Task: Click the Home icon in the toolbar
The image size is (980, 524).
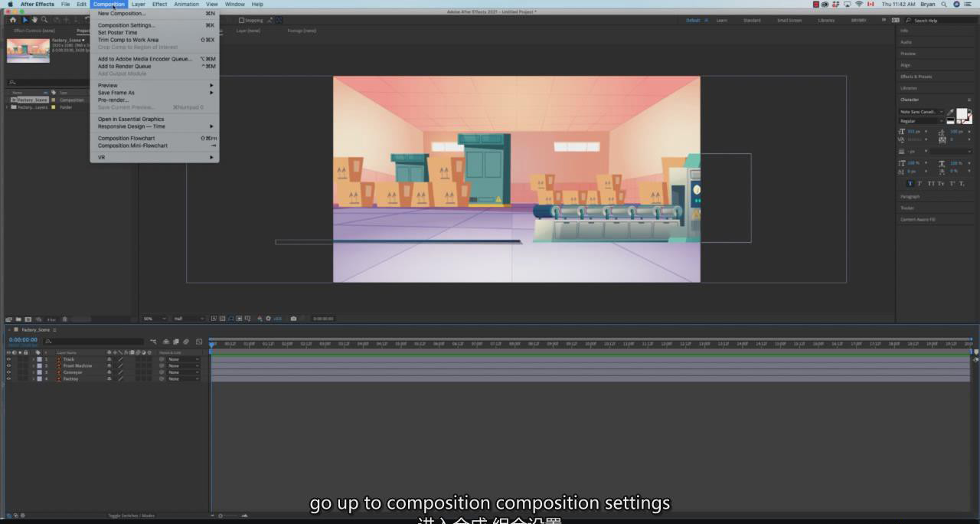Action: tap(13, 20)
